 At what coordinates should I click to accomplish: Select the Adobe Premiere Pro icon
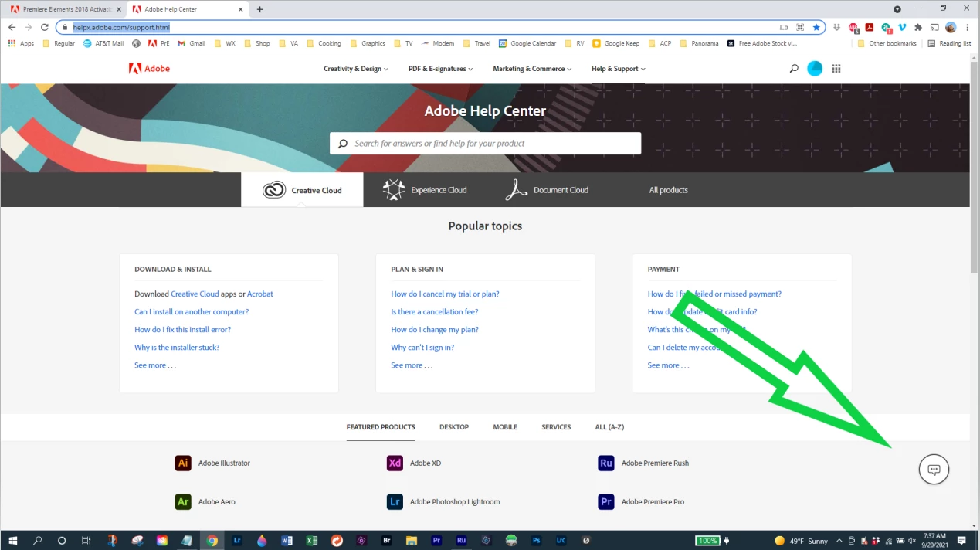(606, 502)
